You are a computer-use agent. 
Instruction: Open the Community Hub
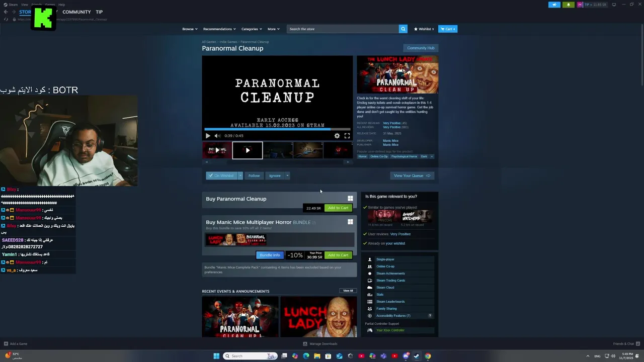tap(421, 48)
